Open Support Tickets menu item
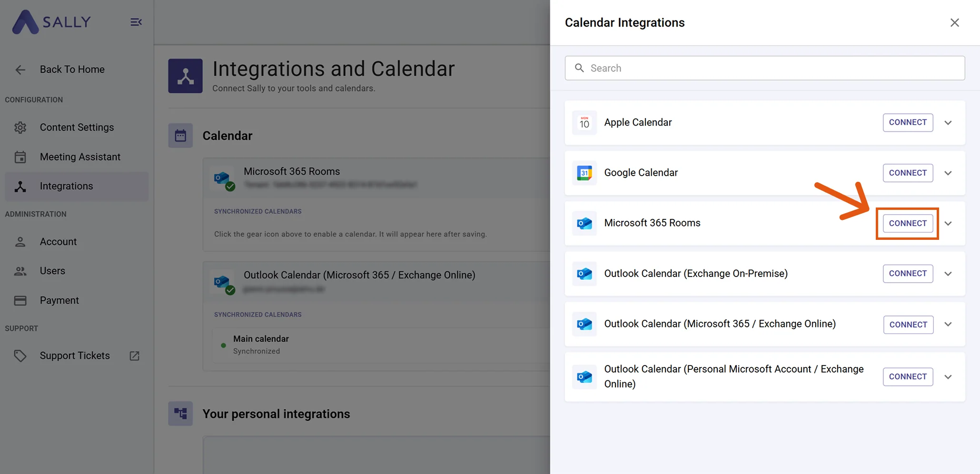Image resolution: width=980 pixels, height=474 pixels. click(77, 355)
